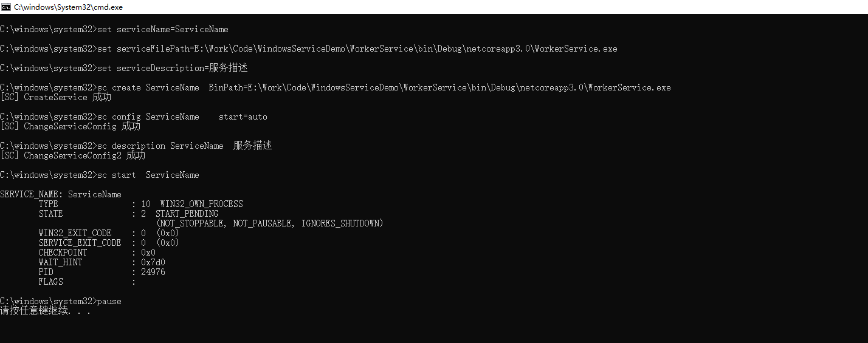This screenshot has width=868, height=343.
Task: Click the "sc create ServiceName" command line
Action: click(x=384, y=87)
